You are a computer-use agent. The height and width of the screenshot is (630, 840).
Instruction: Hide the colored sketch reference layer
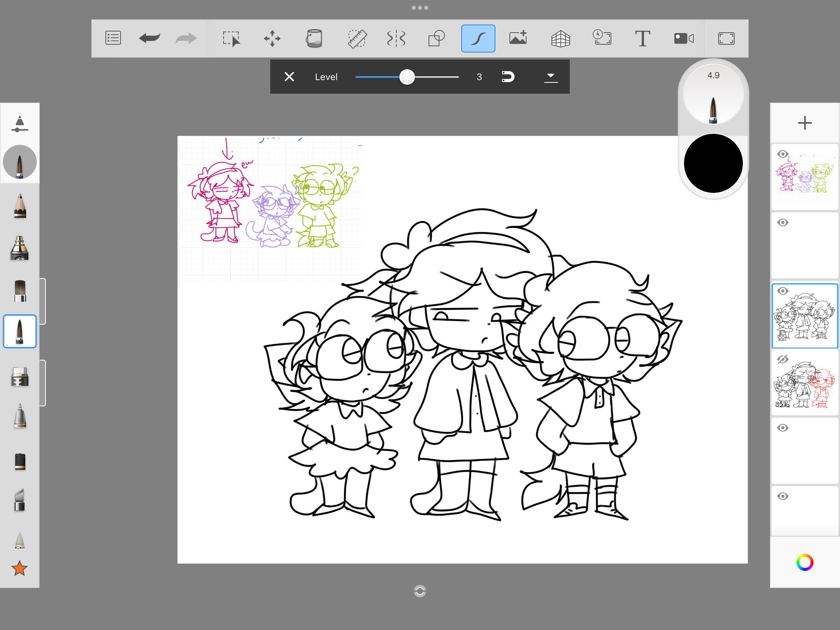782,154
